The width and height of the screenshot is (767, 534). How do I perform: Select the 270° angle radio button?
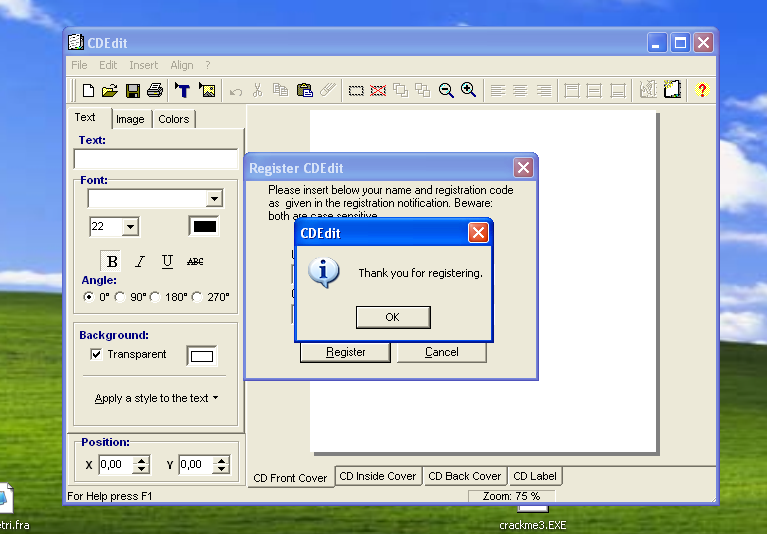[x=197, y=297]
